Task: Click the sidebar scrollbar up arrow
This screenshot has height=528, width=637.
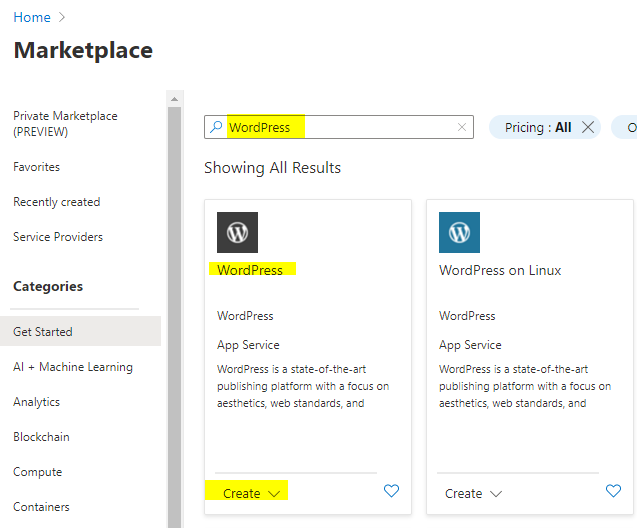Action: click(174, 99)
